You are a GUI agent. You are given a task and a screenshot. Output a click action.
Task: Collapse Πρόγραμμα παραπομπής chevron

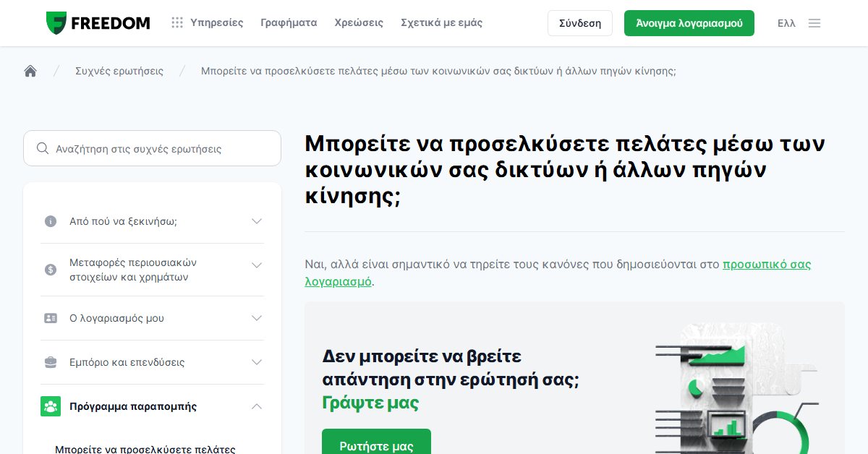(x=257, y=406)
